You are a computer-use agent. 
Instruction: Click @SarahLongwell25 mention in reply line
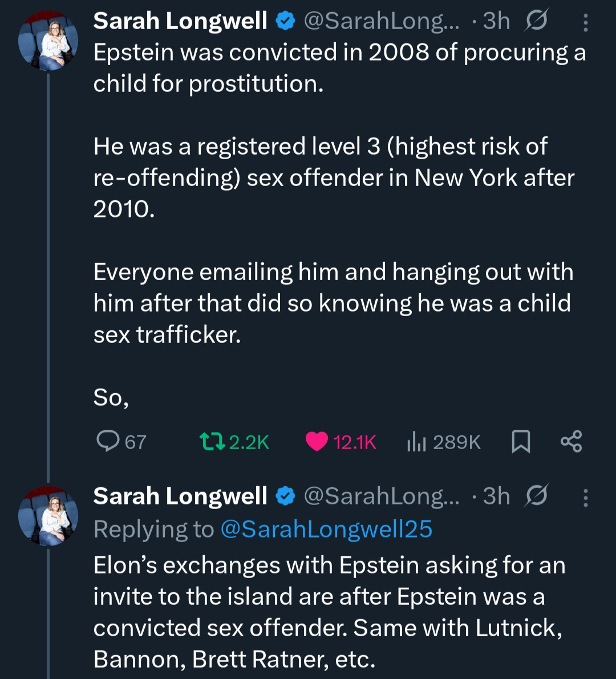tap(326, 529)
